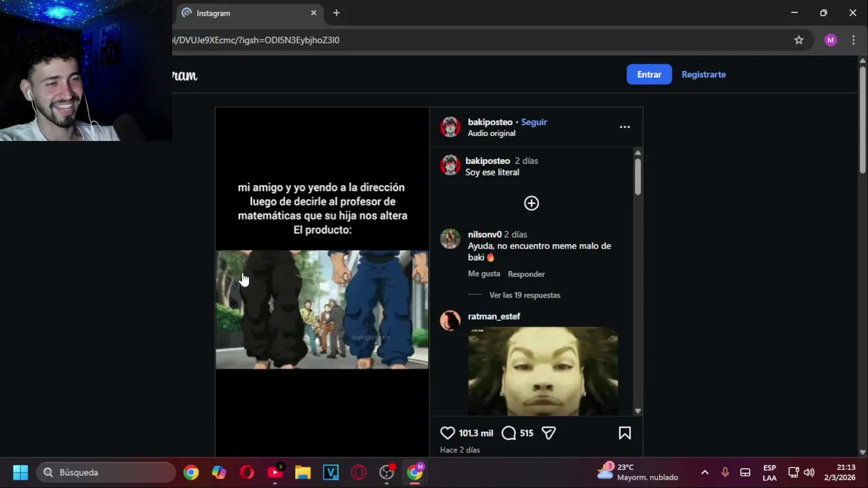Open ratman_estef username link

(x=494, y=317)
